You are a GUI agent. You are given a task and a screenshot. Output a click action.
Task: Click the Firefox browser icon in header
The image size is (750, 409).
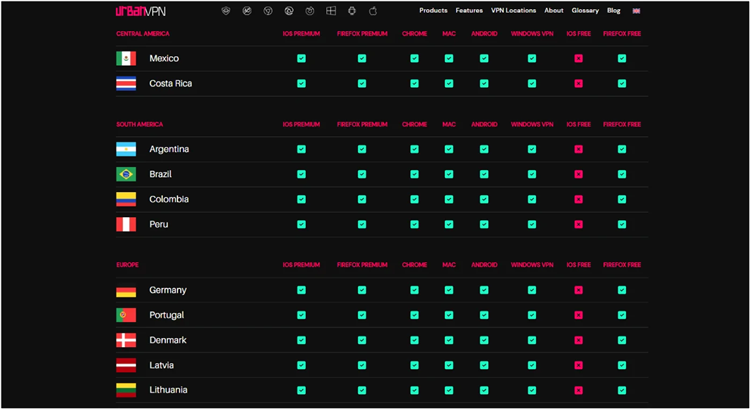[x=310, y=11]
